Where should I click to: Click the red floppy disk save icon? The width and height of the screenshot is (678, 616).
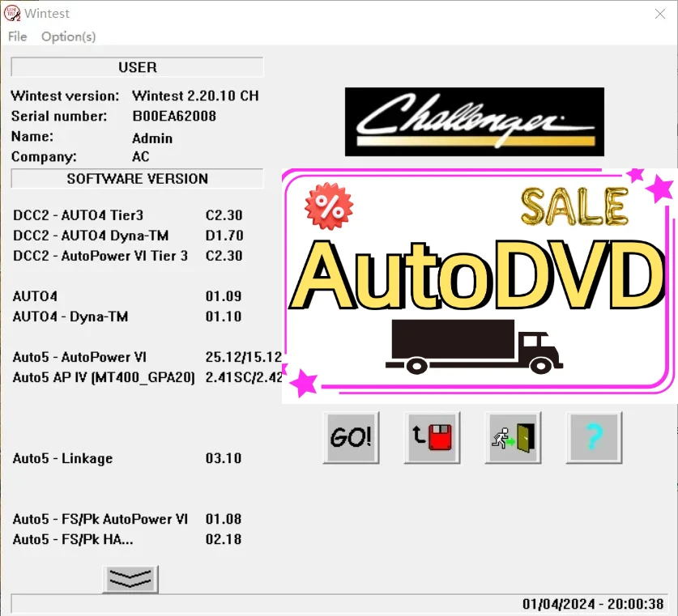click(432, 438)
